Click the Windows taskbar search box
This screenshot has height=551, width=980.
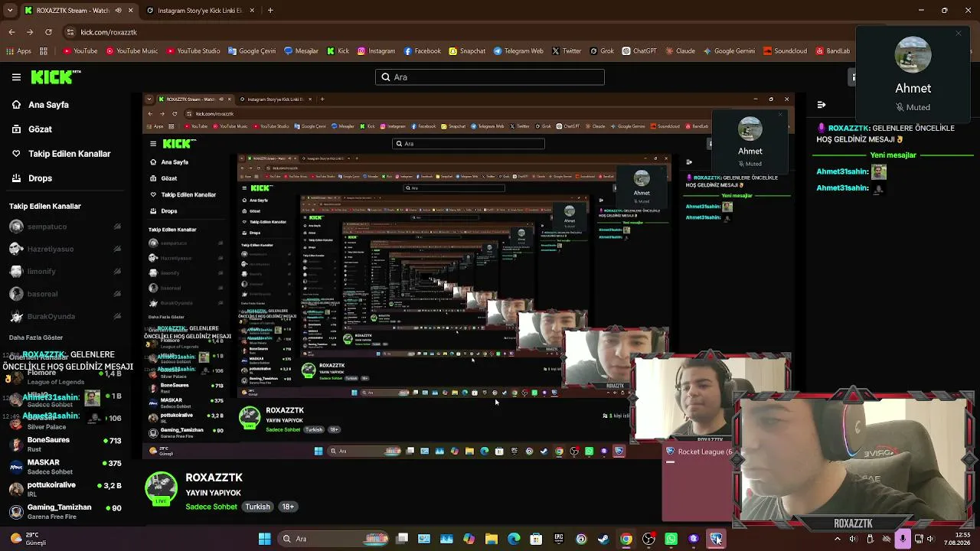(x=332, y=539)
